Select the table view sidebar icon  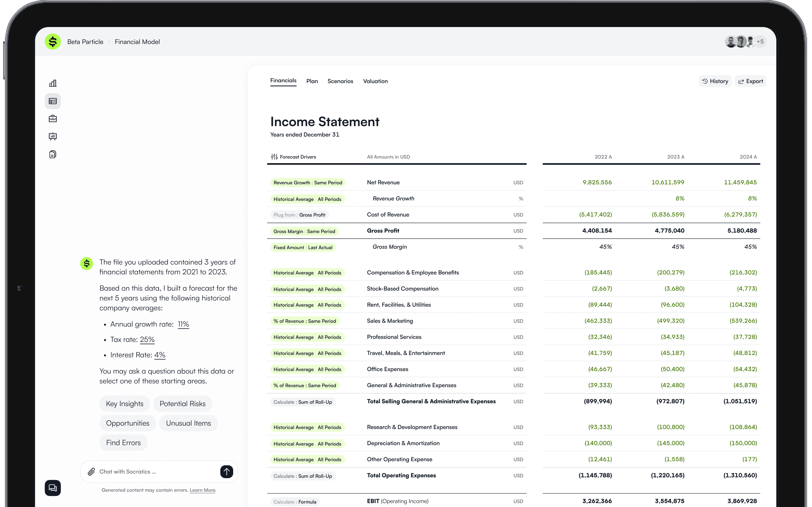click(53, 101)
